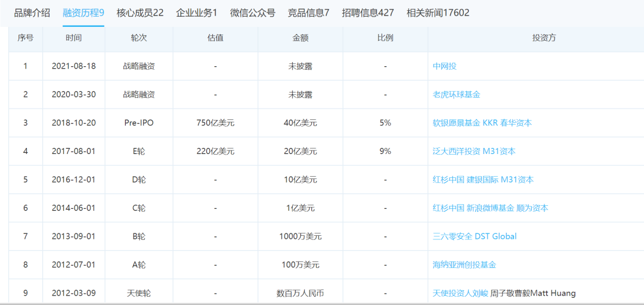Screen dimensions: 644x305
Task: Select date cell 2012-03-09
Action: tap(73, 293)
